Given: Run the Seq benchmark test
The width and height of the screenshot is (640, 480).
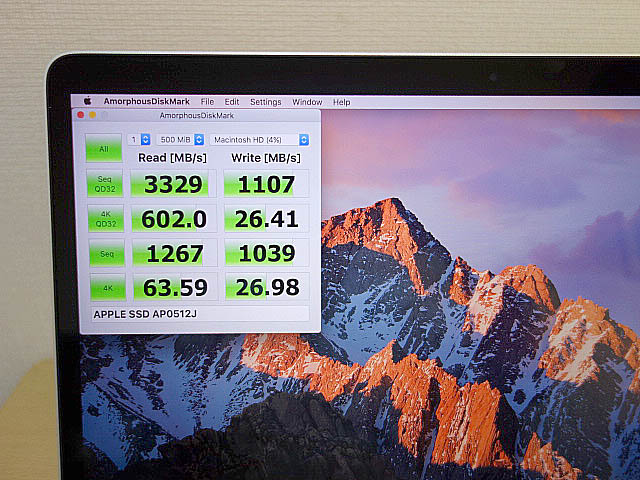Looking at the screenshot, I should 104,253.
